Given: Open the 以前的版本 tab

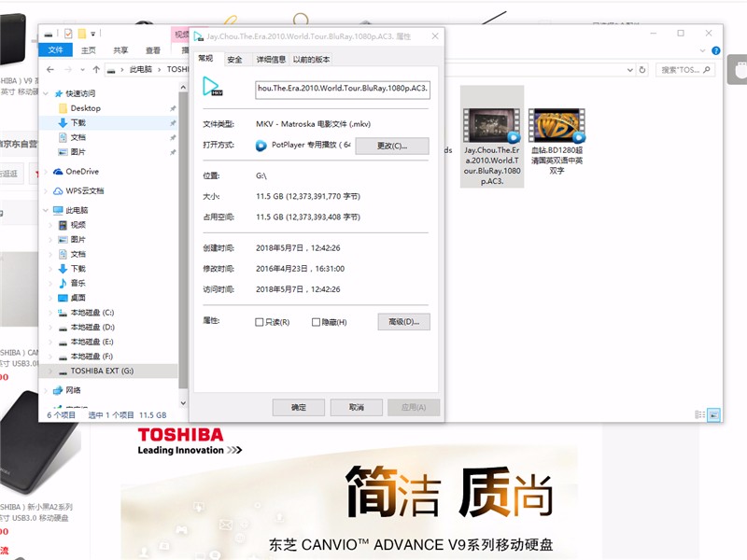Looking at the screenshot, I should (311, 59).
